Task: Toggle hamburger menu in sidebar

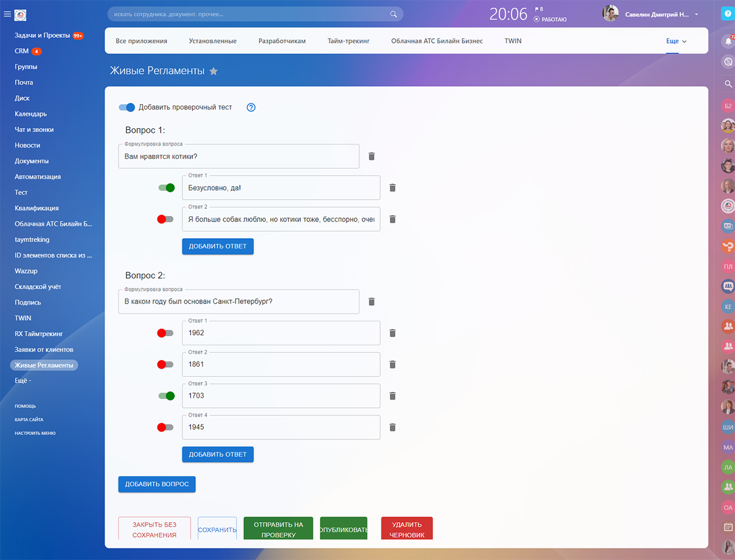Action: (x=7, y=14)
